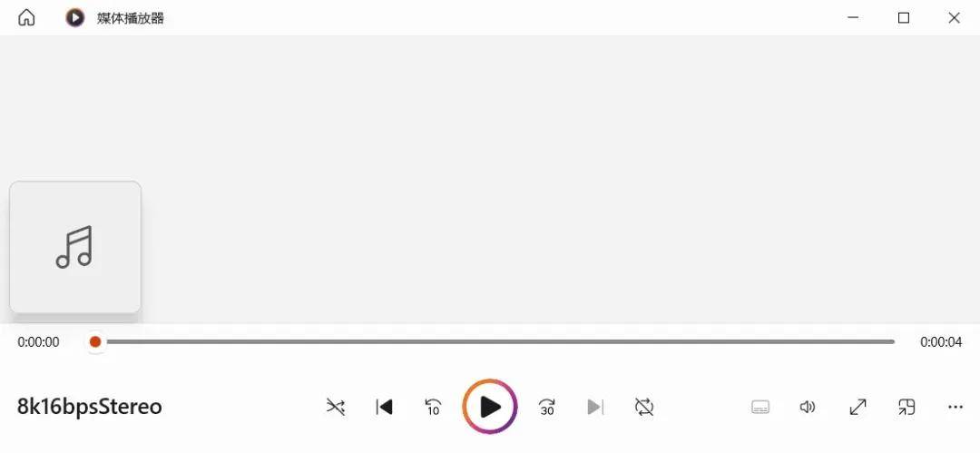Rewind playback by 10 seconds

point(433,408)
